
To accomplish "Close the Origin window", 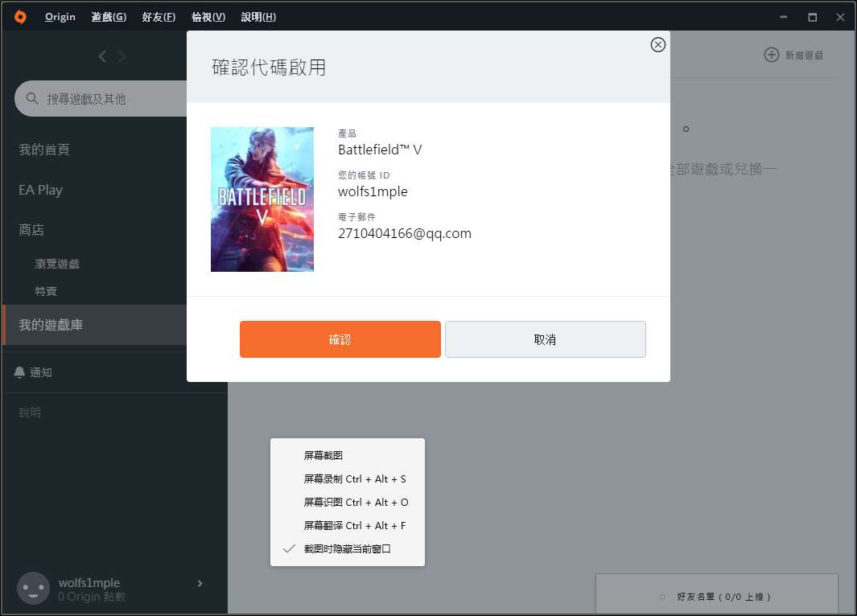I will tap(840, 17).
